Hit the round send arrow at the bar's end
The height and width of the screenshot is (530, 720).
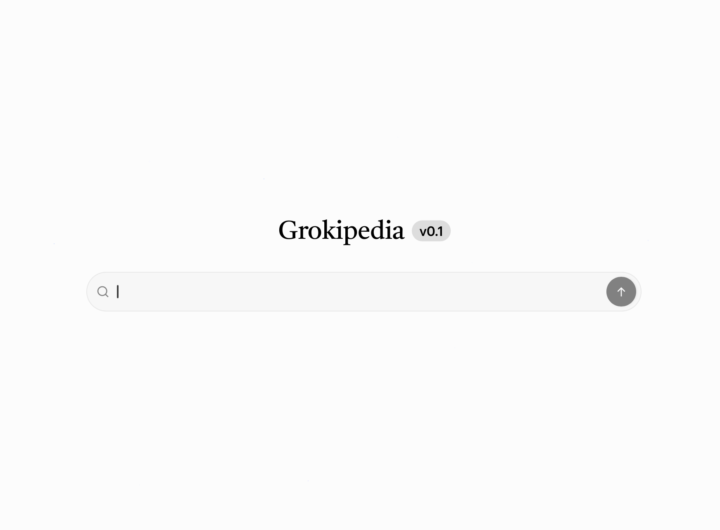point(621,292)
